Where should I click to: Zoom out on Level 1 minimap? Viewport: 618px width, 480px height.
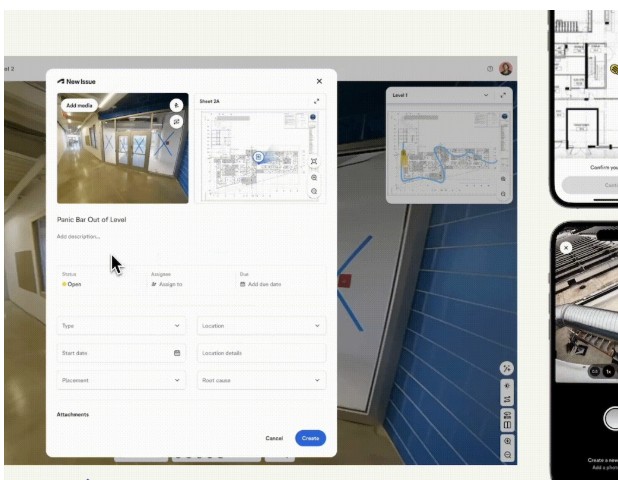[x=503, y=194]
